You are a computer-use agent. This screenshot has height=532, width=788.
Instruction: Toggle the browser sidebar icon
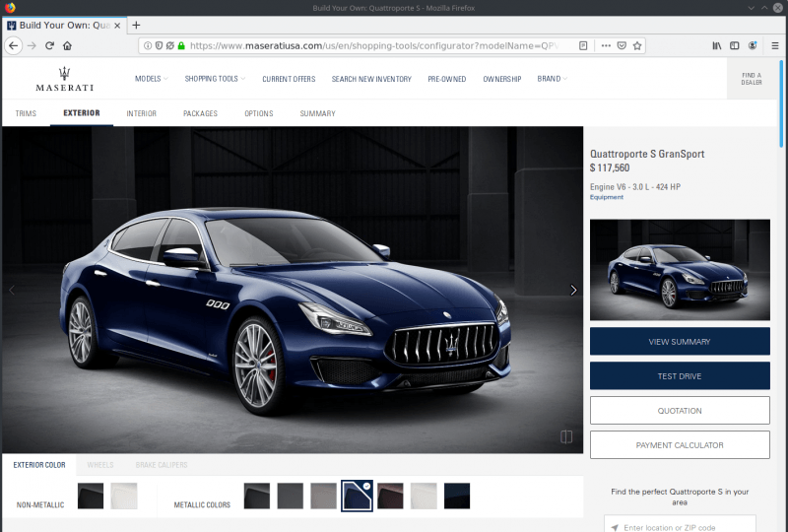734,45
